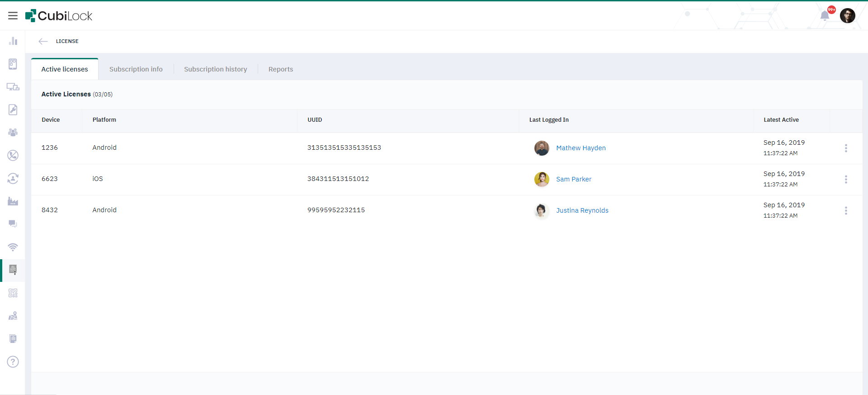This screenshot has width=868, height=395.
Task: Switch to the Subscription info tab
Action: pos(136,69)
